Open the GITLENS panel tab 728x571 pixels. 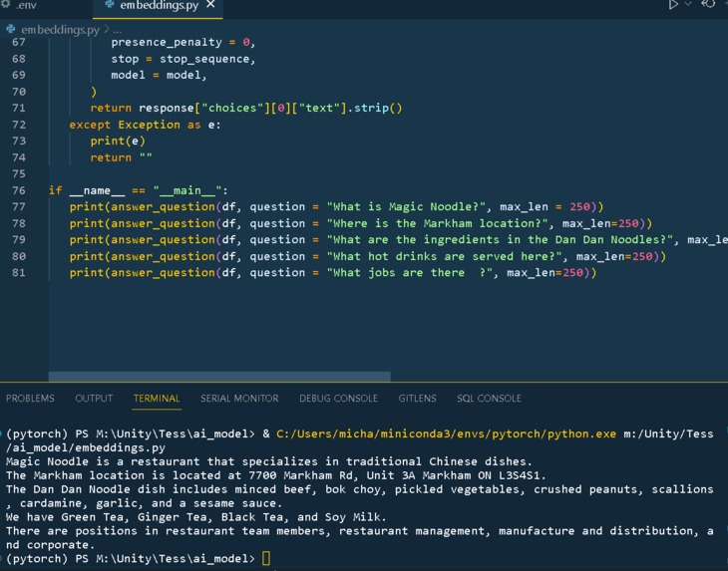(418, 399)
